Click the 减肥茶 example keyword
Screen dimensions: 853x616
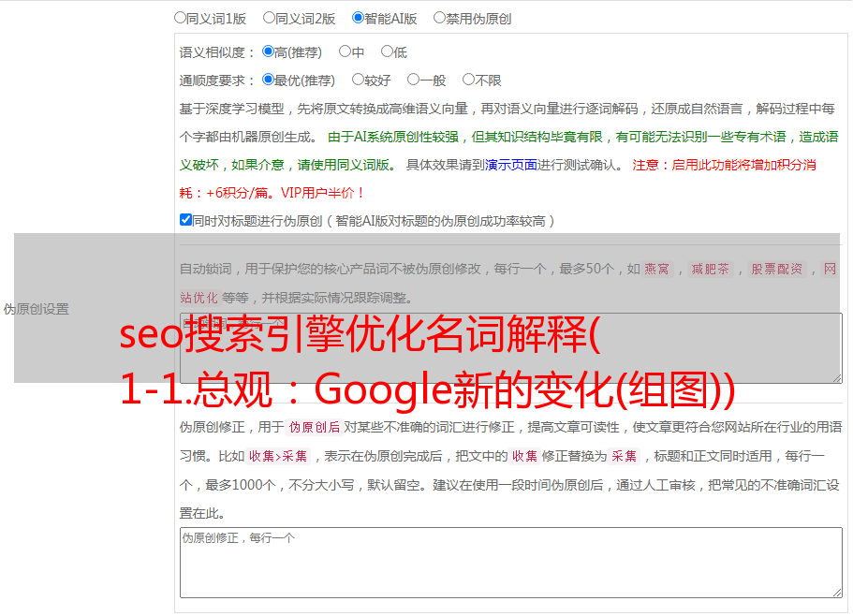point(710,269)
